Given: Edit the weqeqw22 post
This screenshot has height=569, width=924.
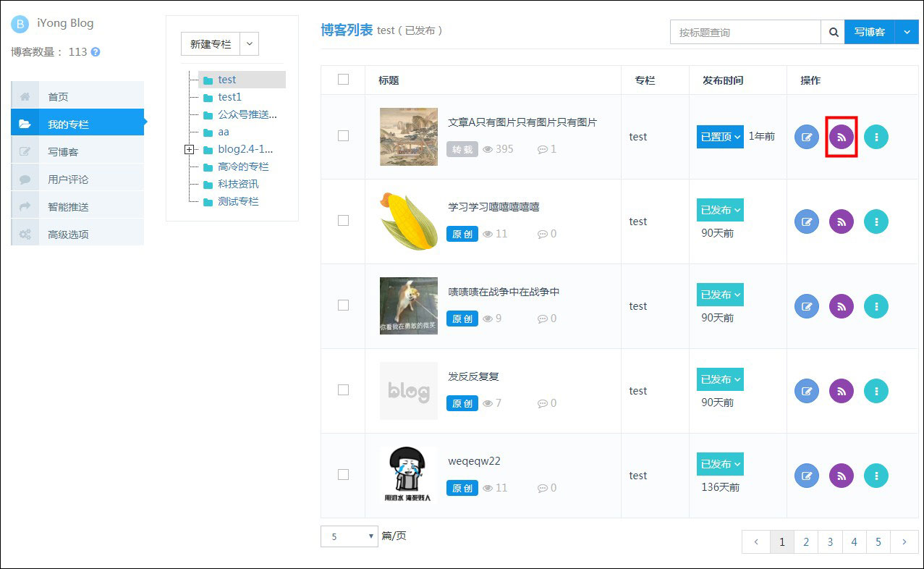Looking at the screenshot, I should (x=807, y=476).
